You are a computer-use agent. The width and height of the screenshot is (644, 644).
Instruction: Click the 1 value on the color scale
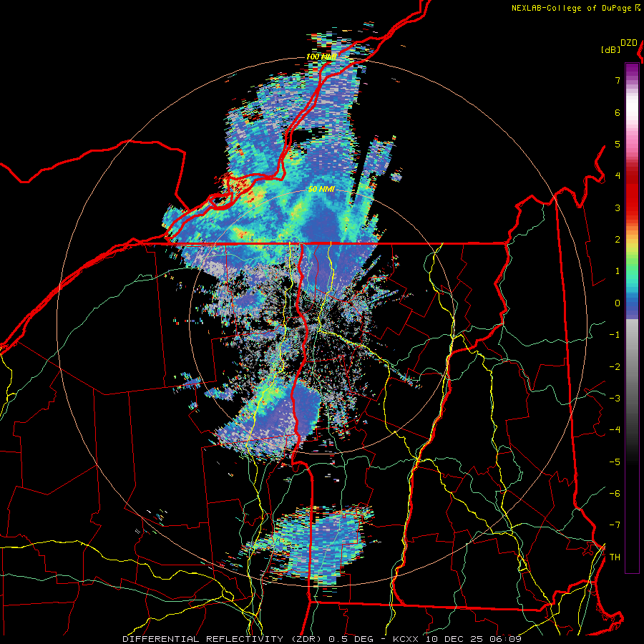pyautogui.click(x=618, y=271)
